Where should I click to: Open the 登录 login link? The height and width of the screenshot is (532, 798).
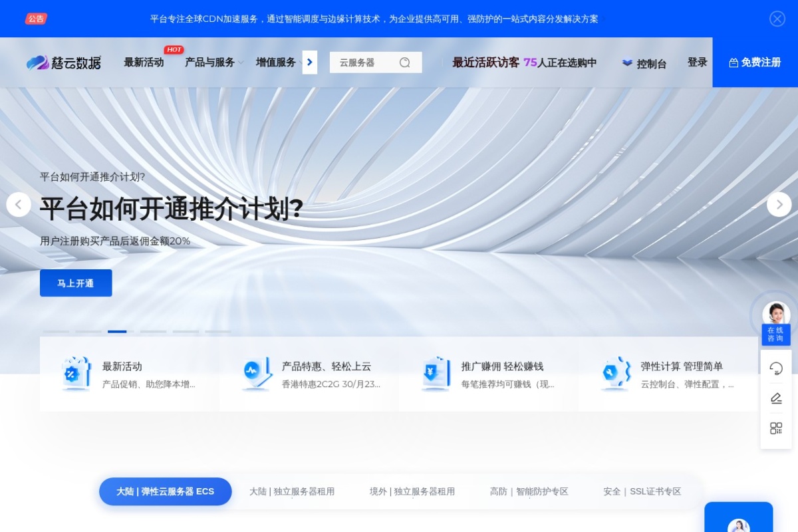[697, 62]
